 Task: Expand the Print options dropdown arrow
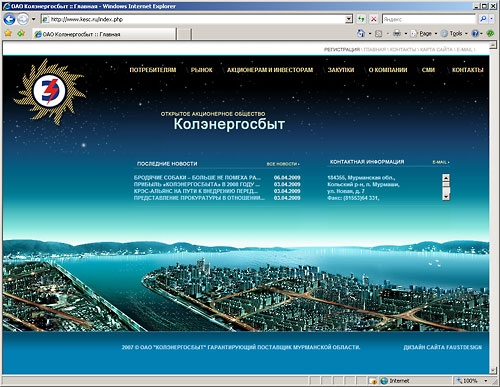coord(406,34)
